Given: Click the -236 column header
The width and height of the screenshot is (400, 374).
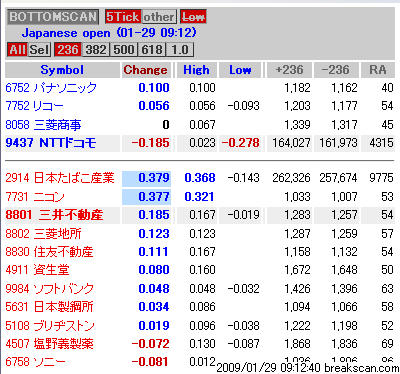Looking at the screenshot, I should (x=336, y=70).
